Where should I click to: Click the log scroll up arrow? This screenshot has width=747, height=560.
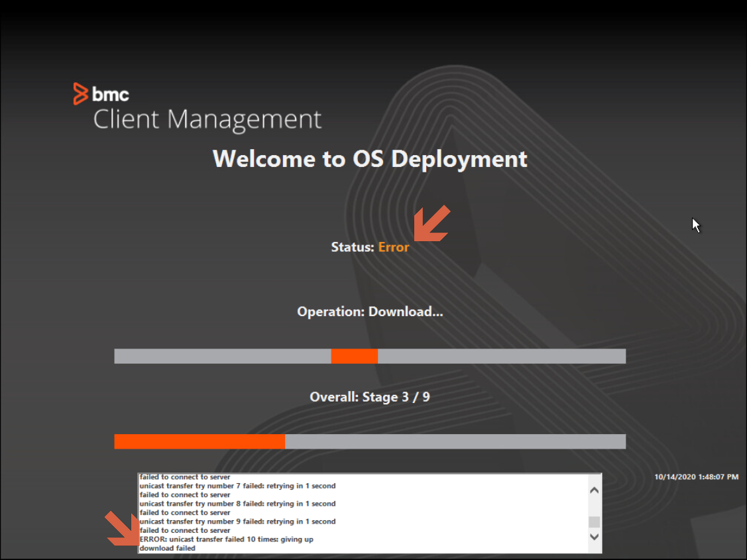594,490
